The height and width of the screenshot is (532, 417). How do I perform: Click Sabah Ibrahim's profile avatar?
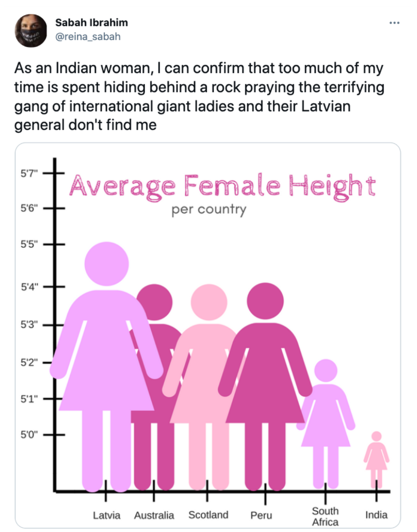[31, 31]
